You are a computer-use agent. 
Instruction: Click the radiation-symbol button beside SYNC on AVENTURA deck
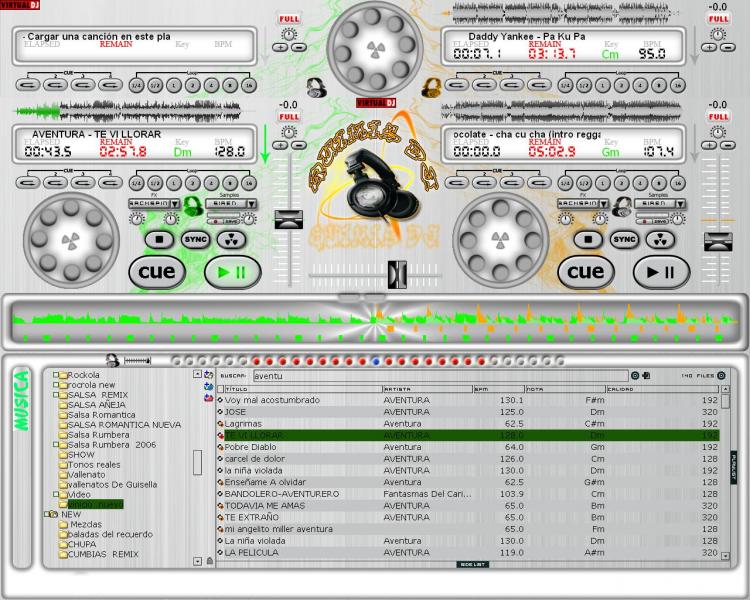pos(232,239)
